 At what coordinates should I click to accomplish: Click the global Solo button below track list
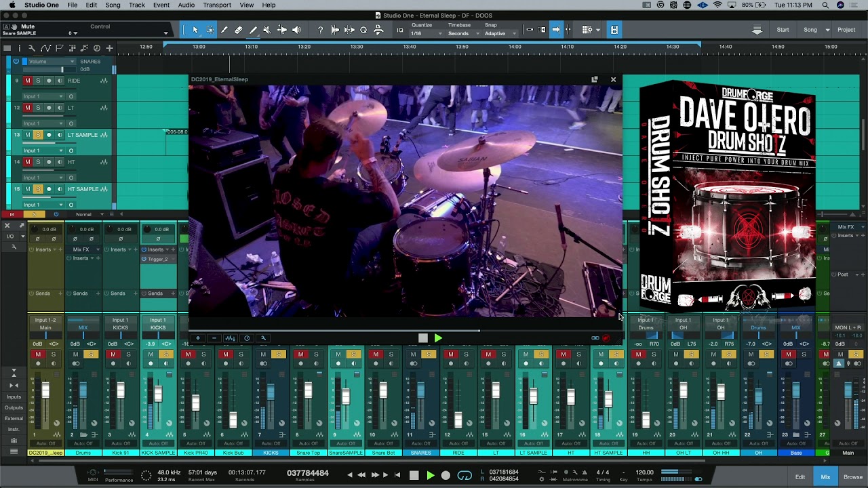click(x=35, y=214)
